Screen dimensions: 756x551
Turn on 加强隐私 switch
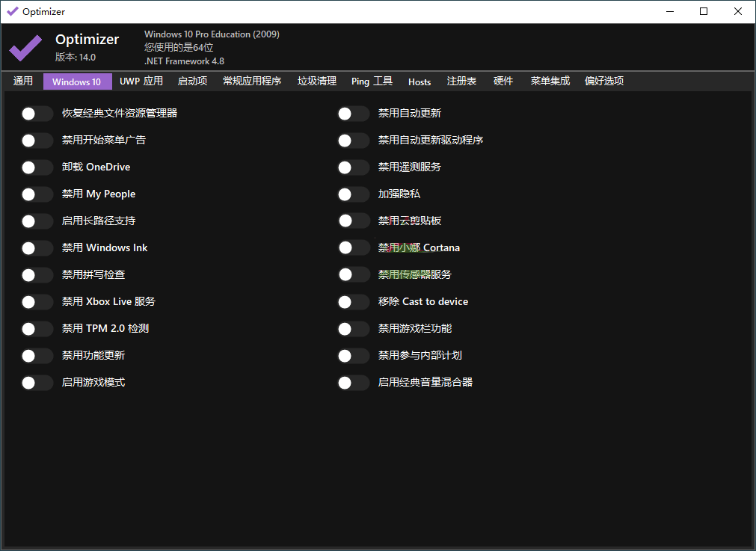(354, 194)
